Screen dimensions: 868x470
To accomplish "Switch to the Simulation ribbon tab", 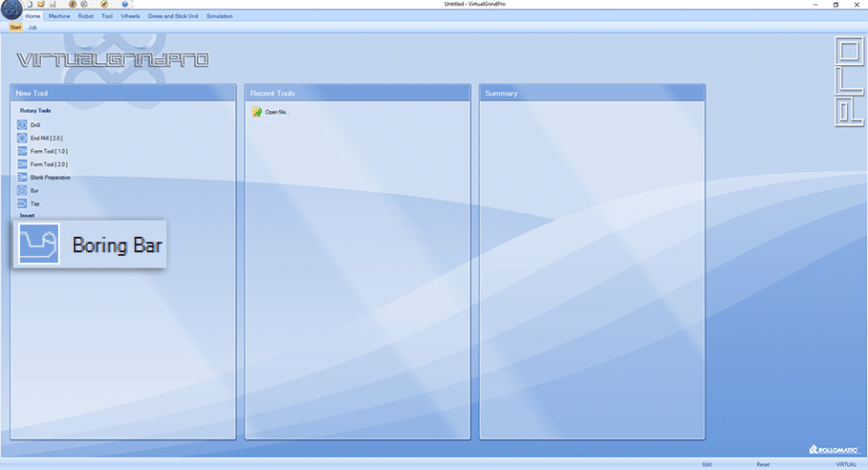I will (x=219, y=16).
